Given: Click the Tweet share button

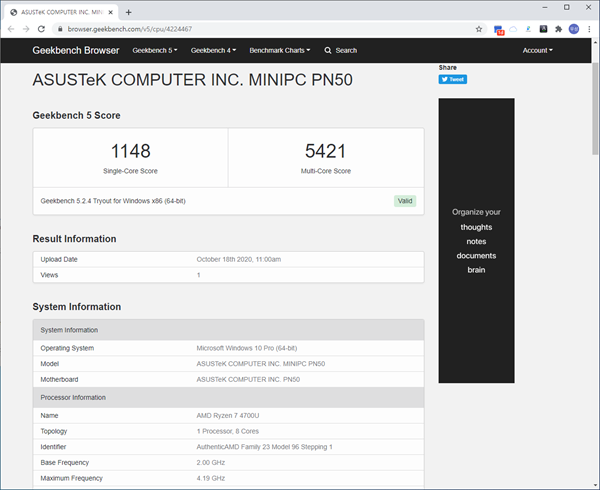Looking at the screenshot, I should [453, 79].
